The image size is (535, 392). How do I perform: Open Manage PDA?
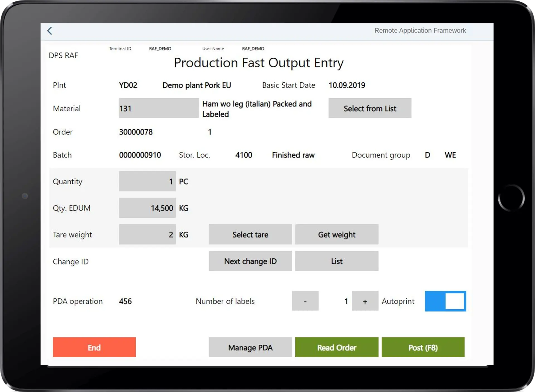(250, 347)
